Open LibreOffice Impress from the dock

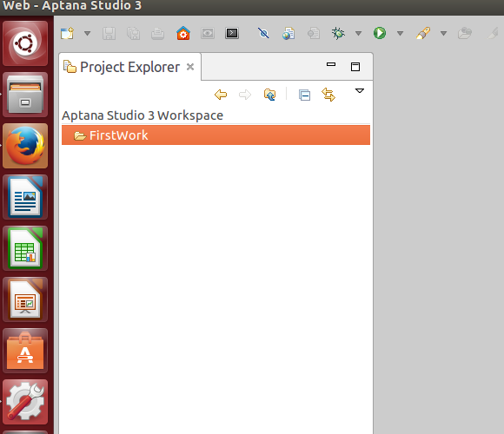(x=25, y=299)
